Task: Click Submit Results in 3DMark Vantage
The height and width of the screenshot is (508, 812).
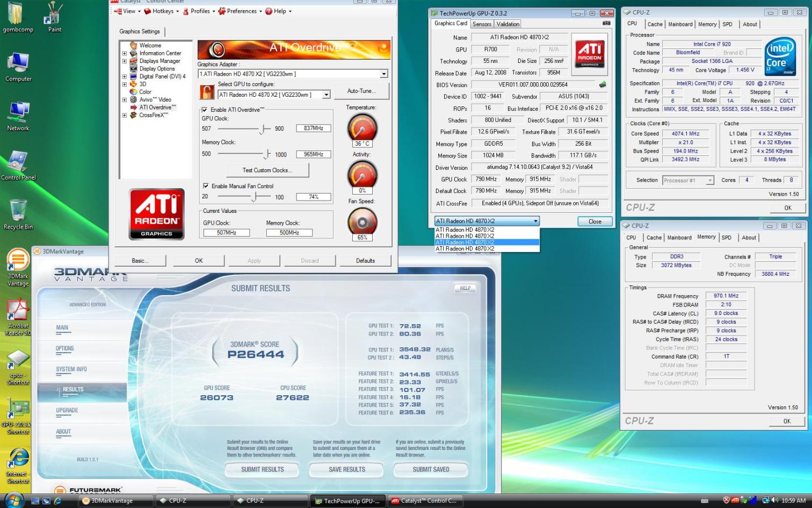Action: click(262, 470)
